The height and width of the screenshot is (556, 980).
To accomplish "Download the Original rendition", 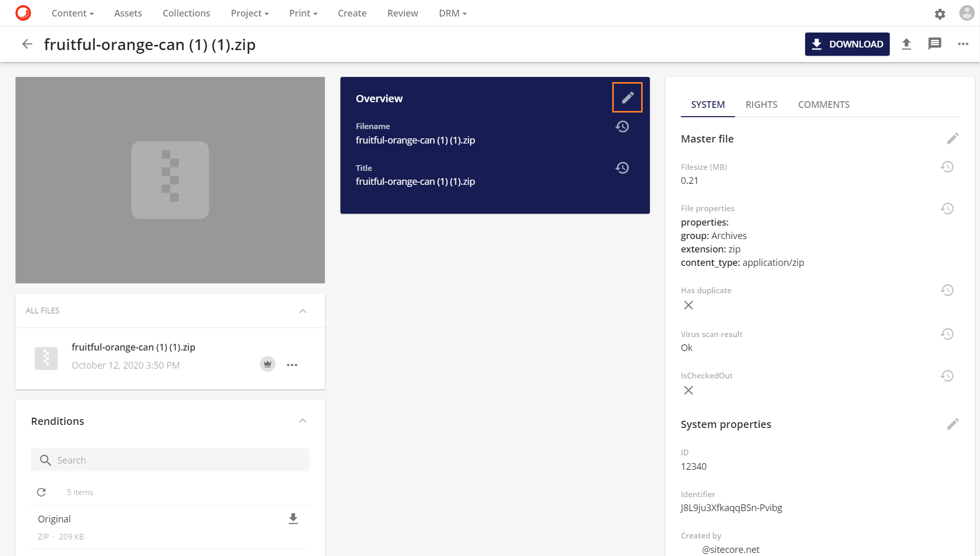I will pyautogui.click(x=293, y=519).
